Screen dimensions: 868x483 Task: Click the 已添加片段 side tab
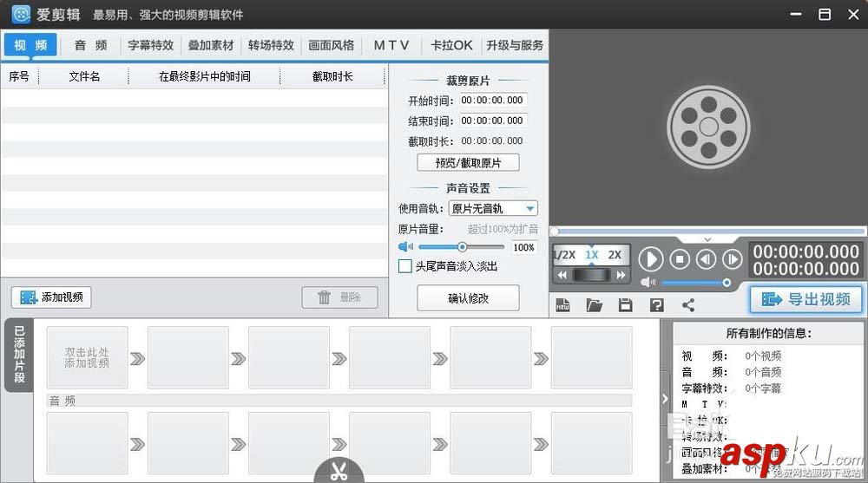pyautogui.click(x=19, y=355)
